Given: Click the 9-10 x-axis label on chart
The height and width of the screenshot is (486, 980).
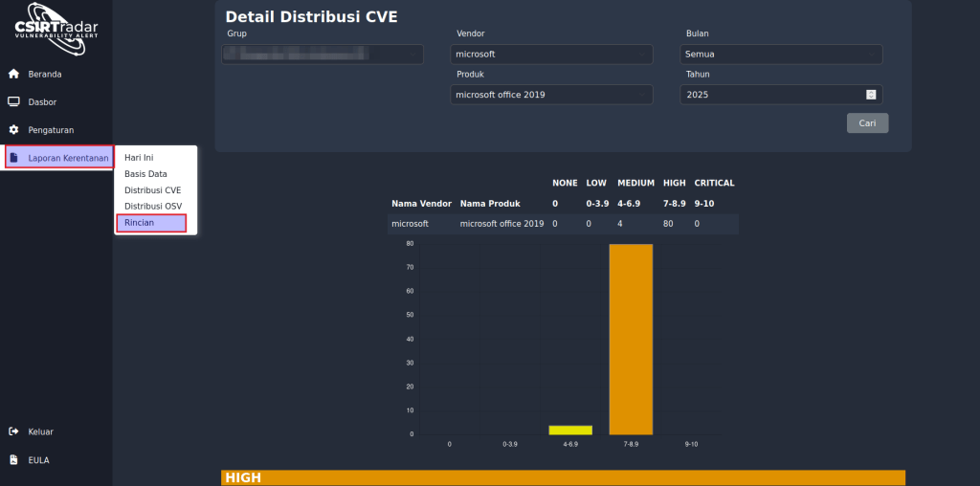Looking at the screenshot, I should (691, 444).
